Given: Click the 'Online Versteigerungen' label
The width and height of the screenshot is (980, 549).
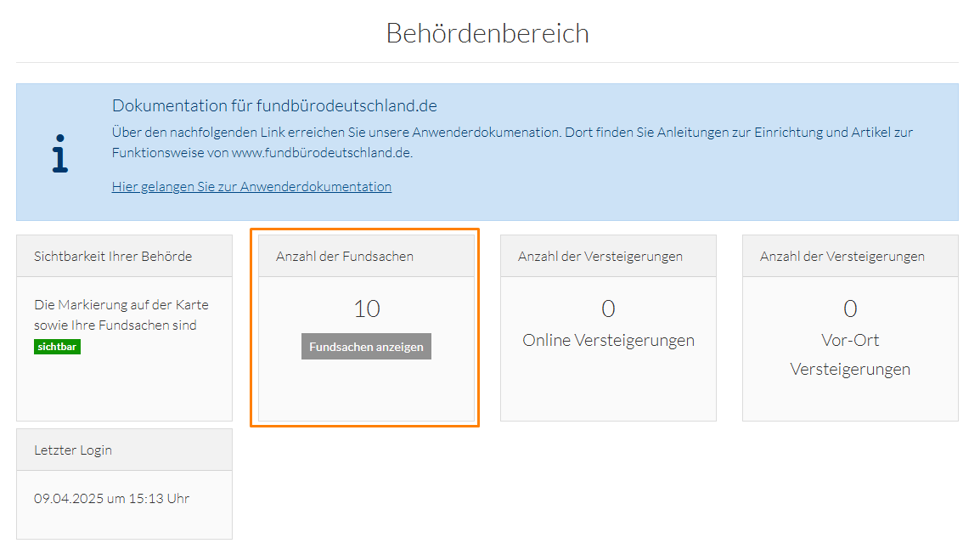Looking at the screenshot, I should pos(608,341).
